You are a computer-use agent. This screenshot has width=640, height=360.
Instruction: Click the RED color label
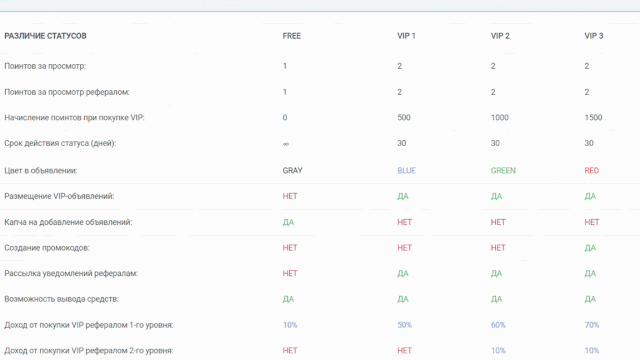coord(591,171)
